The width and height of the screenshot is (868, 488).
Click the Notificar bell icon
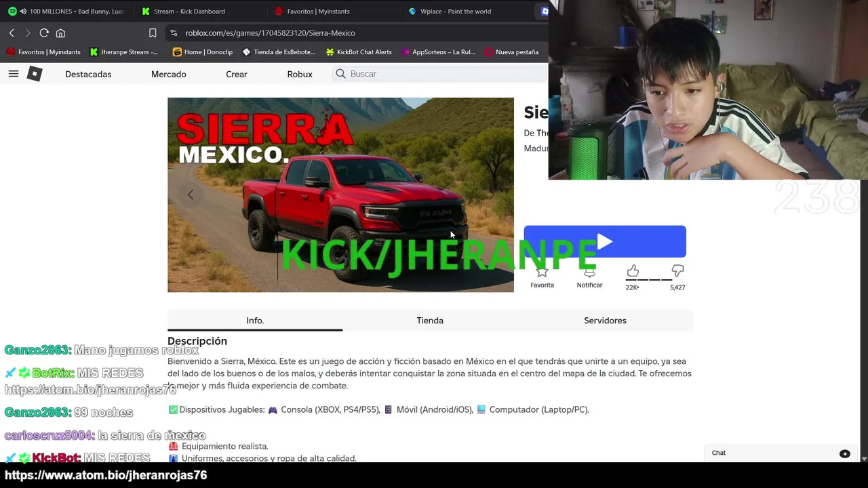tap(589, 272)
